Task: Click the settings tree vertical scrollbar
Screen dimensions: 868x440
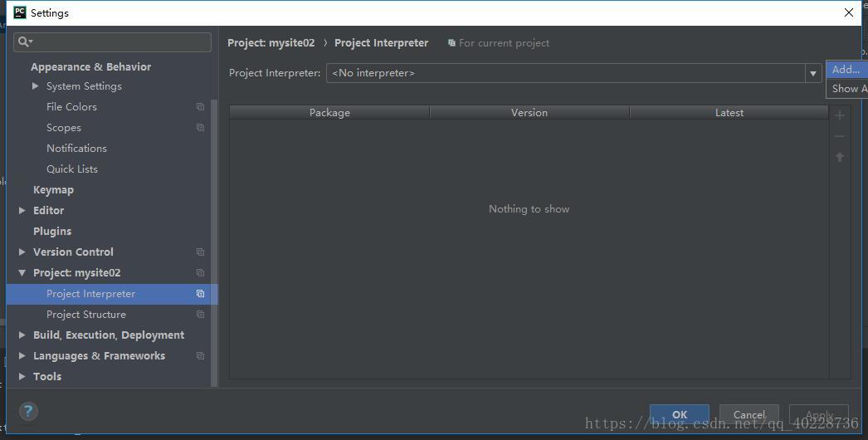Action: 214,244
